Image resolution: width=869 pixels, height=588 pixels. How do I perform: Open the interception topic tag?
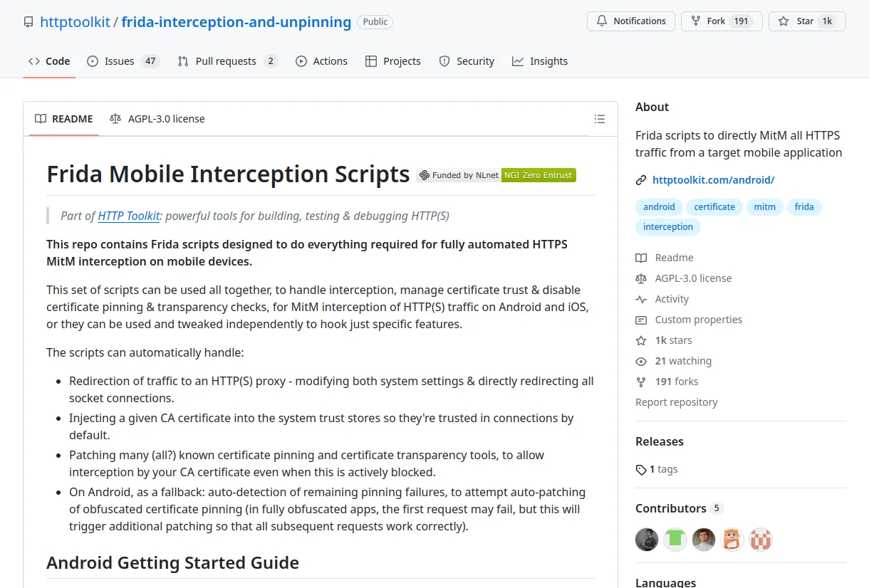point(667,227)
